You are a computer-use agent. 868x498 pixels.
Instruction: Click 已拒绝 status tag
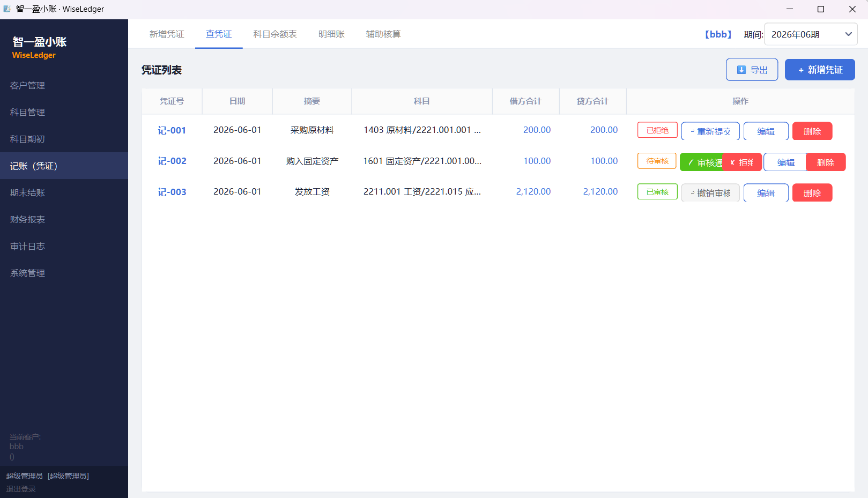tap(657, 130)
